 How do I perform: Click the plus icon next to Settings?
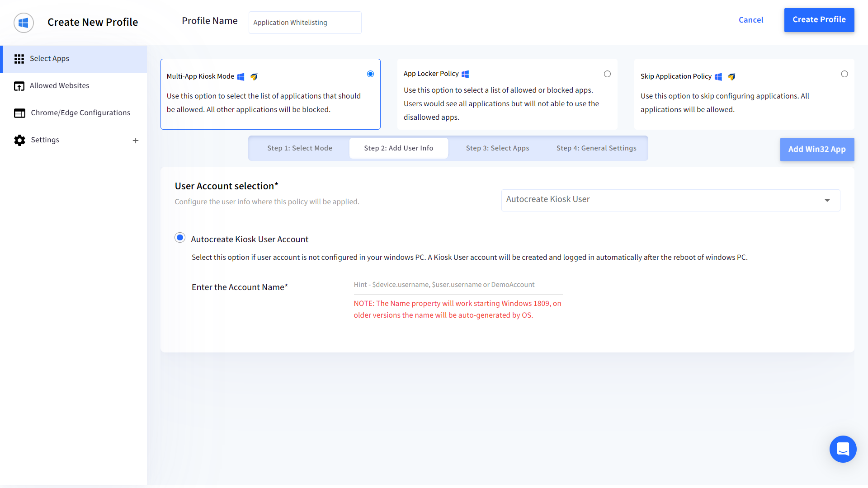[136, 141]
